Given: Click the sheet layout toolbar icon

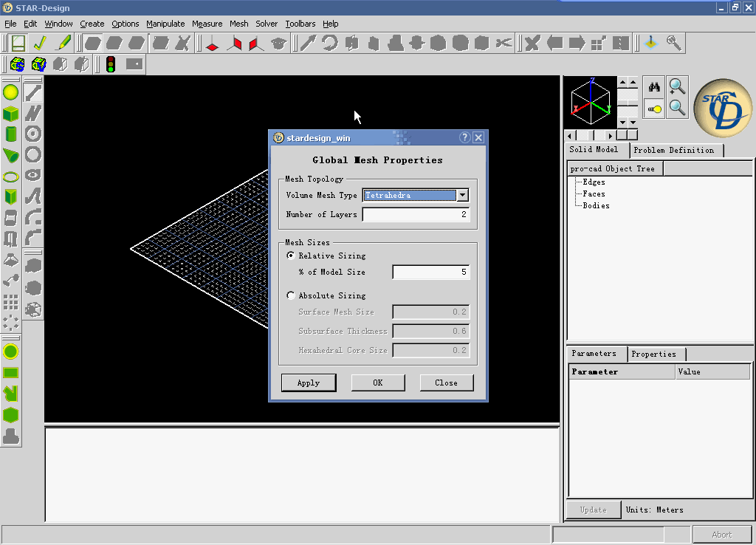Looking at the screenshot, I should click(x=18, y=43).
